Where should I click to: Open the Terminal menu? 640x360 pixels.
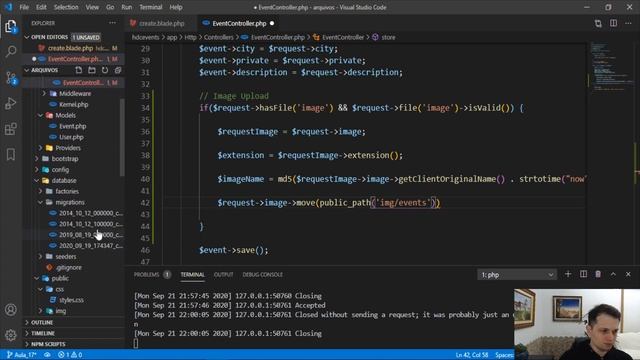151,7
